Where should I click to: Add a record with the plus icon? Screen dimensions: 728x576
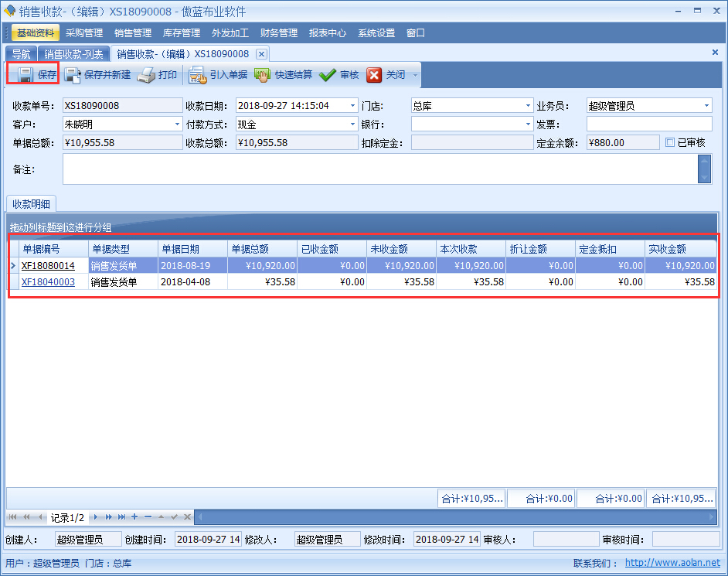coord(134,517)
